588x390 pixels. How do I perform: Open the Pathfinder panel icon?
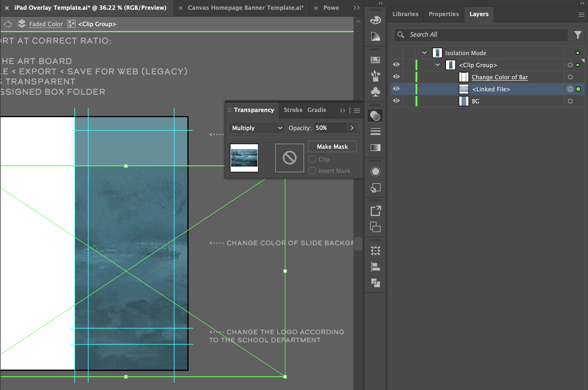point(375,283)
